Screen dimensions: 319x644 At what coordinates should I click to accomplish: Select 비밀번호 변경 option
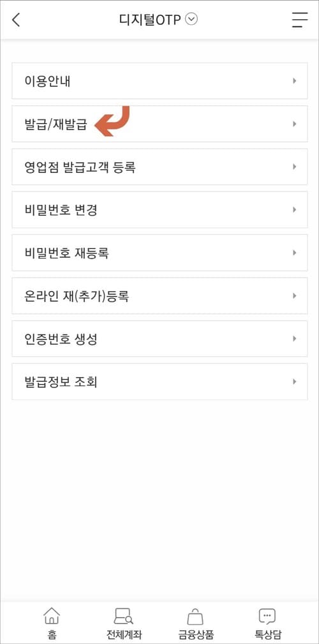click(x=159, y=209)
